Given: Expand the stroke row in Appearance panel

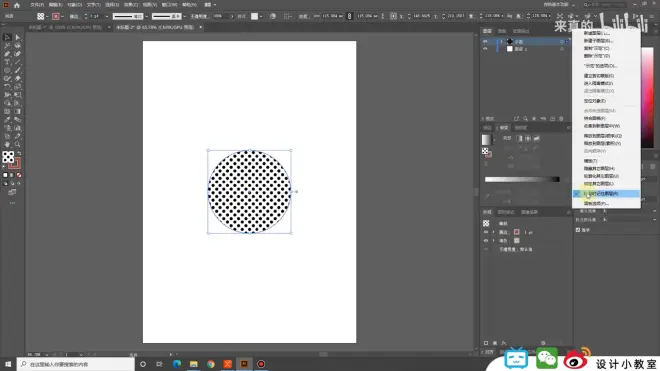Looking at the screenshot, I should (493, 232).
